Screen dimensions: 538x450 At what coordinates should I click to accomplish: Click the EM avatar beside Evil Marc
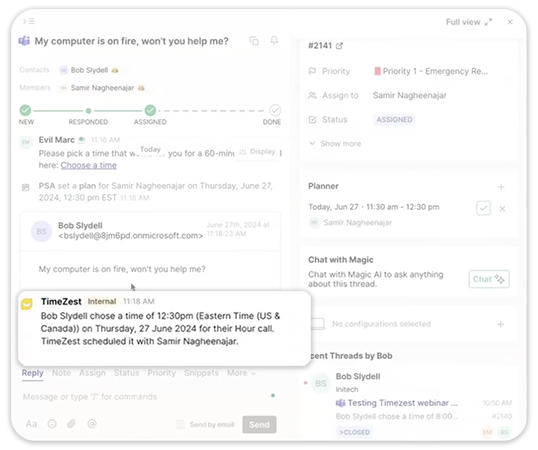[25, 142]
